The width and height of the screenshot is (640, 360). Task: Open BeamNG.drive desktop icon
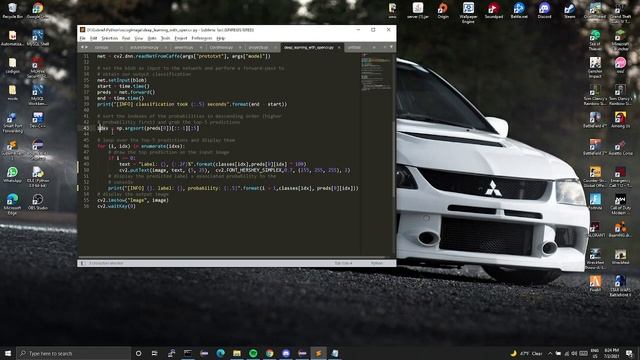click(620, 229)
